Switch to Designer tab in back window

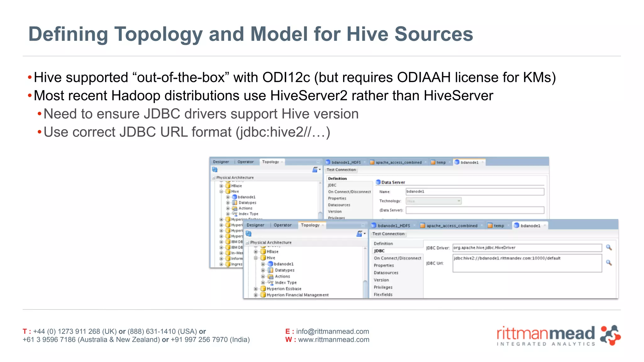pos(221,162)
